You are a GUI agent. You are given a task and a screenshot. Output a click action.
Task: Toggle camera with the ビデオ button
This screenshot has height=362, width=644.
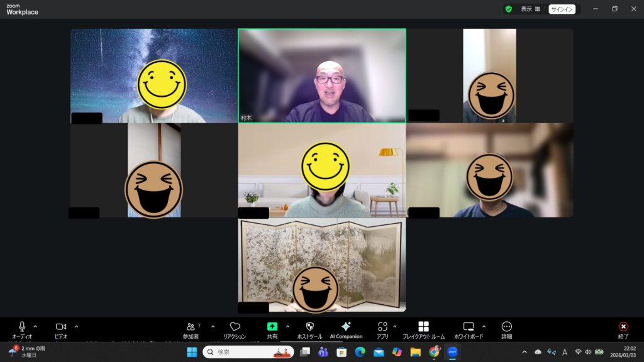[61, 327]
